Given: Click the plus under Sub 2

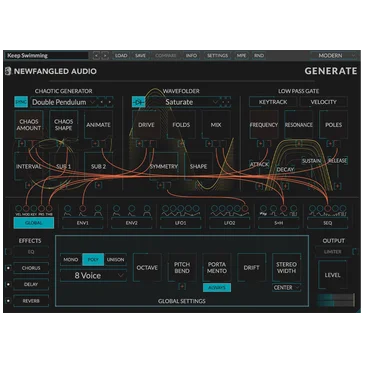Looking at the screenshot, I should pyautogui.click(x=98, y=185).
